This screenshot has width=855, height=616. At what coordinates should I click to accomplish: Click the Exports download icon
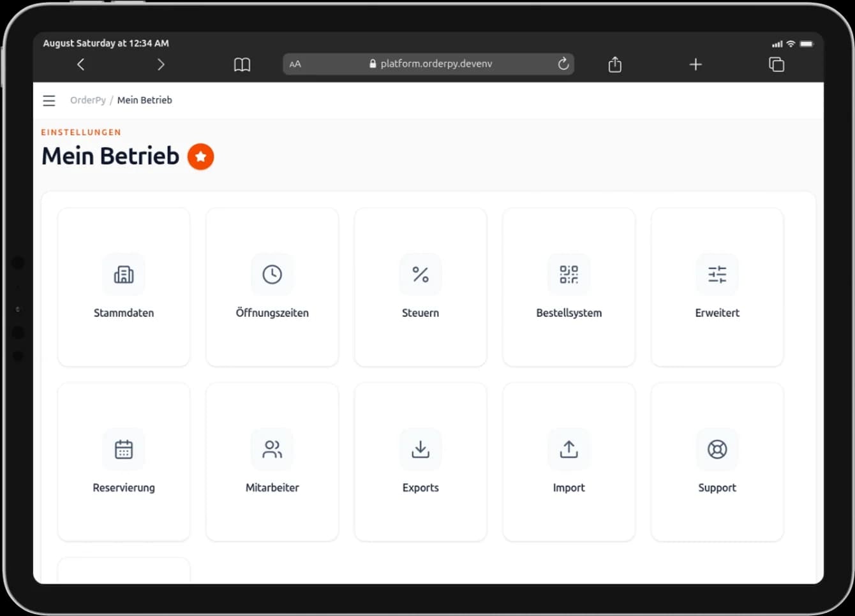pos(420,450)
